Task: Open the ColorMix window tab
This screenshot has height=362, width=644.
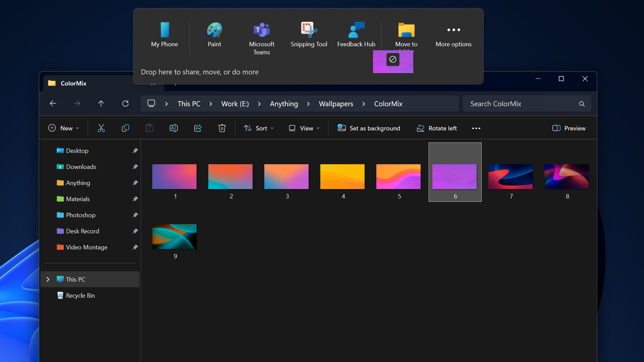Action: tap(74, 83)
